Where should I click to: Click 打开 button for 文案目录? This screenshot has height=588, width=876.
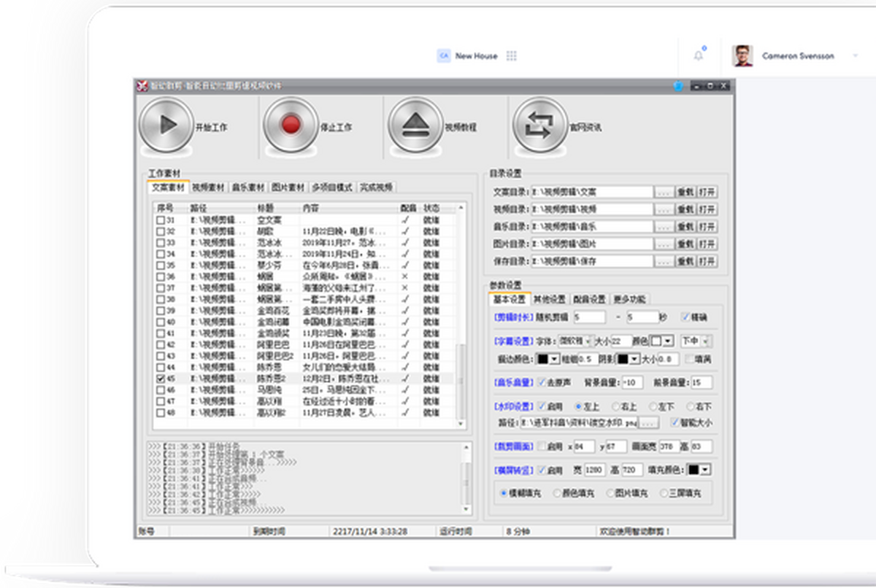click(x=707, y=193)
